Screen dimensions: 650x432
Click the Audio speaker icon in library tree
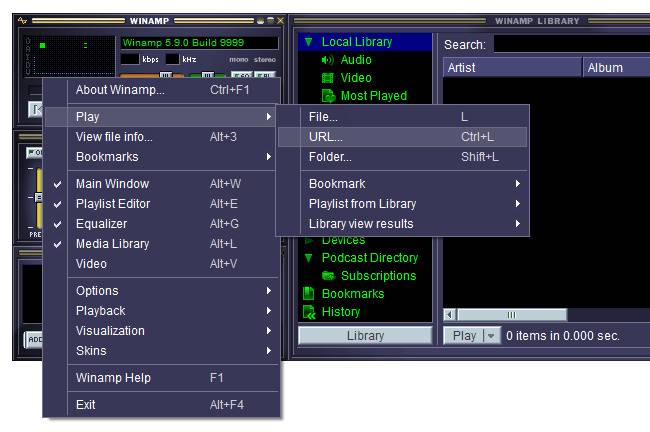pos(327,60)
